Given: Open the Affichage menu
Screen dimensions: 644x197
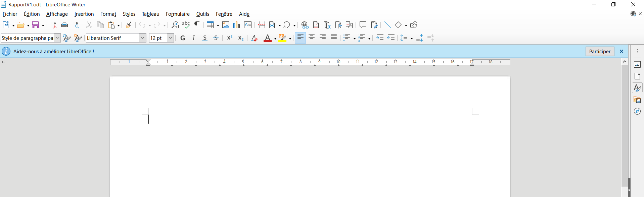Looking at the screenshot, I should (57, 14).
